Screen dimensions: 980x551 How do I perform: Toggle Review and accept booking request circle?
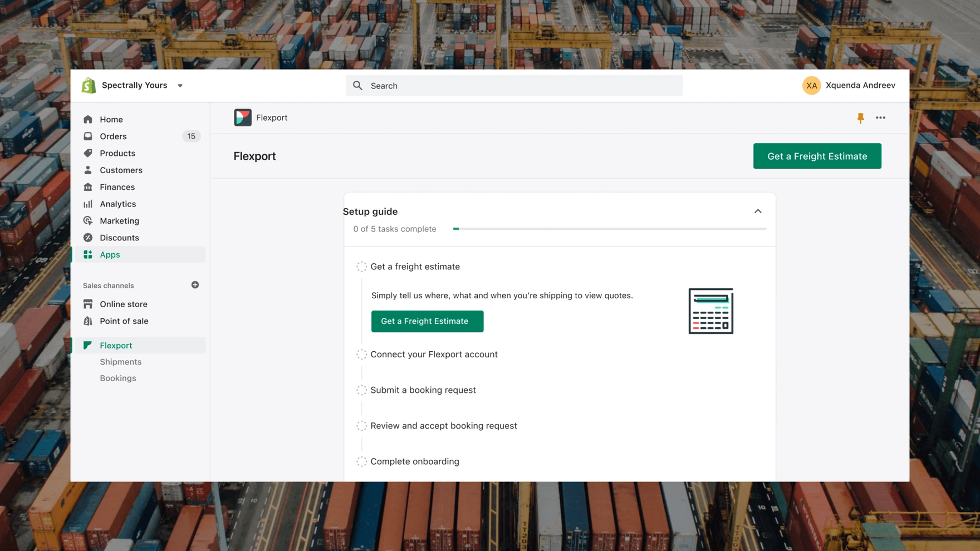coord(361,426)
